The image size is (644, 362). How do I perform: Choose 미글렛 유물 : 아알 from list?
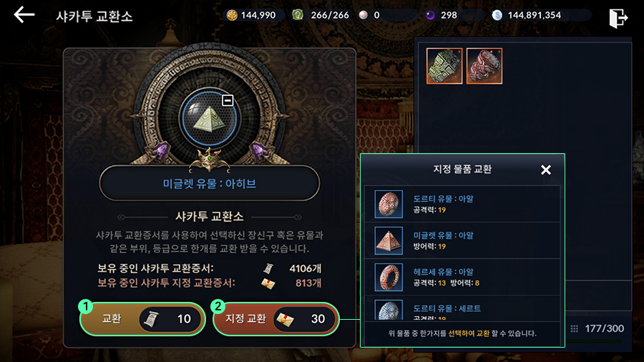pos(462,240)
